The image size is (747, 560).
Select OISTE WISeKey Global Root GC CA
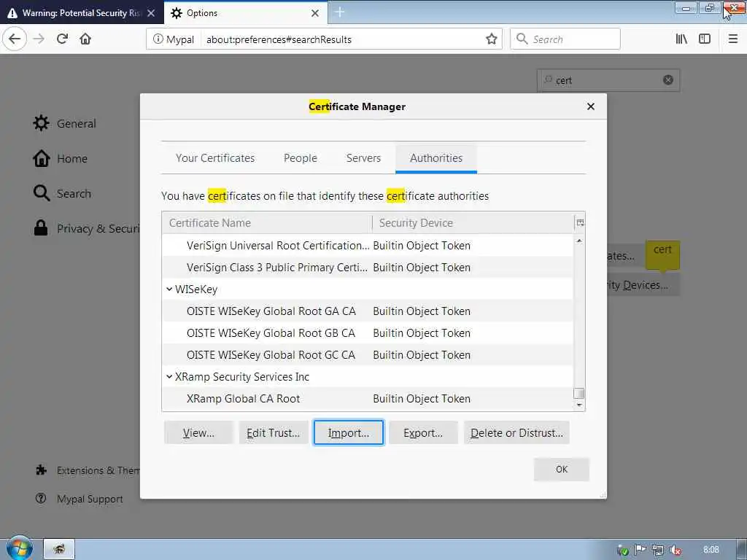[x=368, y=355]
